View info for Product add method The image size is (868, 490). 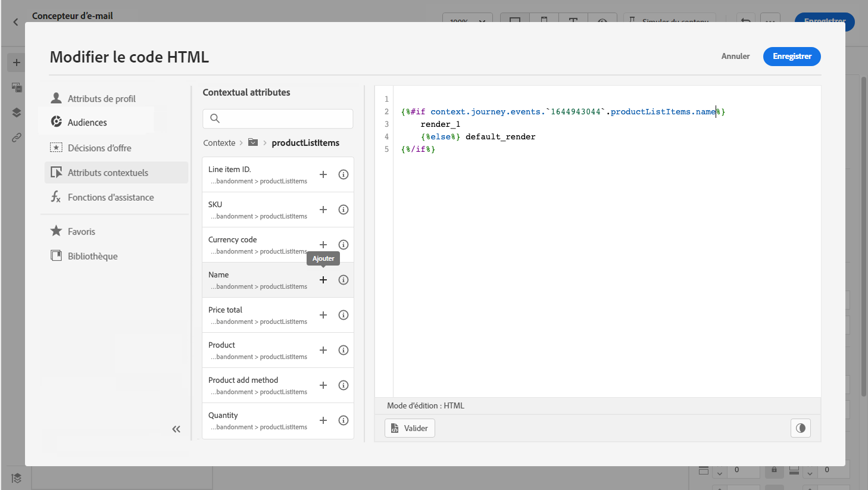344,385
